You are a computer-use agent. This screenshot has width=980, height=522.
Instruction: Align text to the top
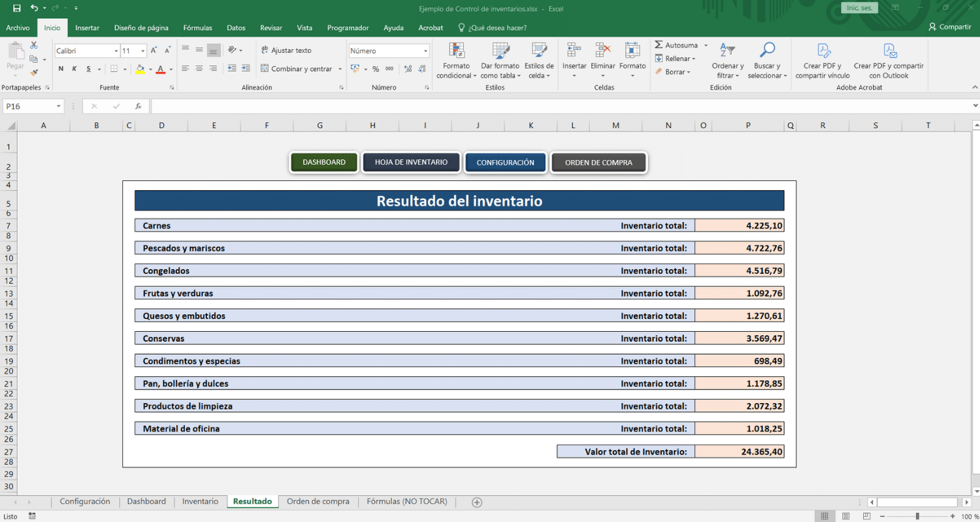[186, 50]
